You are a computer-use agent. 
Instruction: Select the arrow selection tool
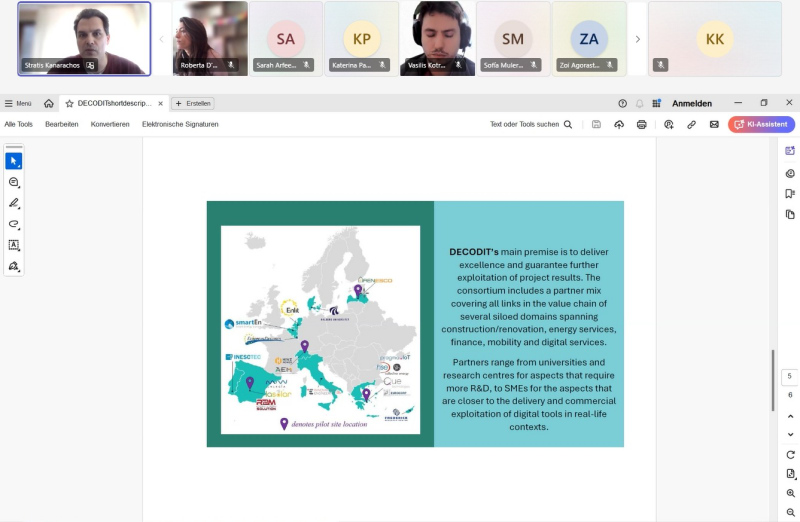(14, 161)
